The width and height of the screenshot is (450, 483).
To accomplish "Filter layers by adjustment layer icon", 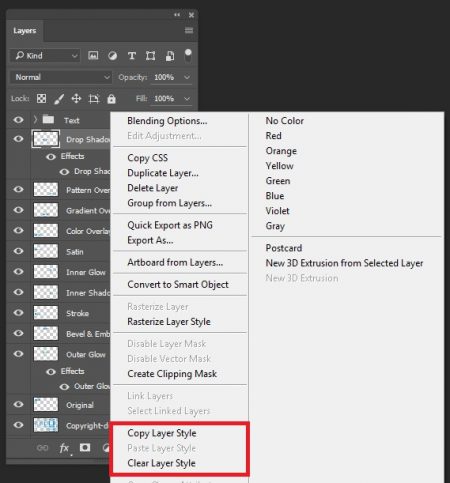I will pyautogui.click(x=112, y=56).
